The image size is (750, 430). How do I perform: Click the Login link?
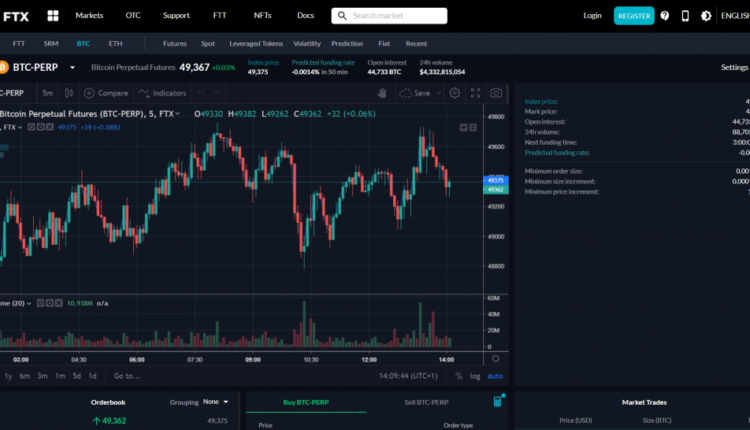593,16
